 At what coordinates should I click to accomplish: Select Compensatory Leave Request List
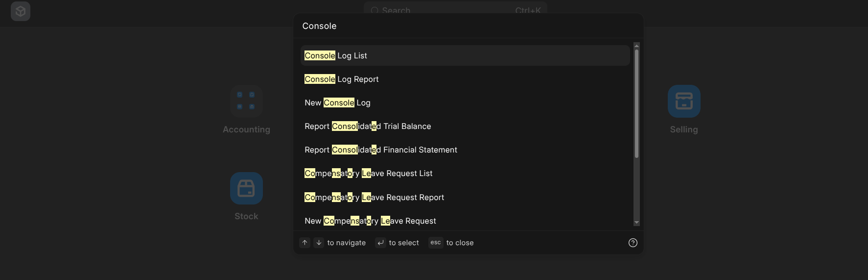tap(369, 174)
